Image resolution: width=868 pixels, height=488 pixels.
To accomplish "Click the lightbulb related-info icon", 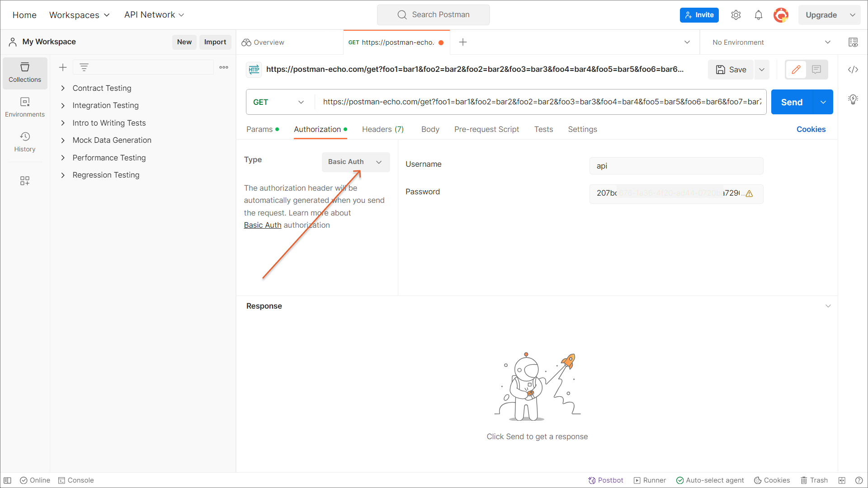I will click(x=853, y=99).
